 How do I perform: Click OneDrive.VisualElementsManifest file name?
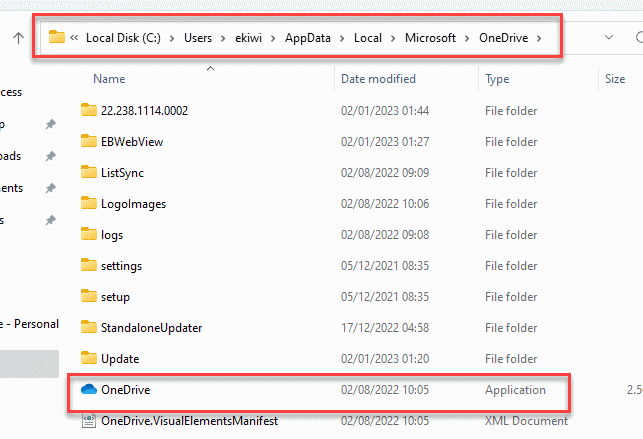click(189, 421)
